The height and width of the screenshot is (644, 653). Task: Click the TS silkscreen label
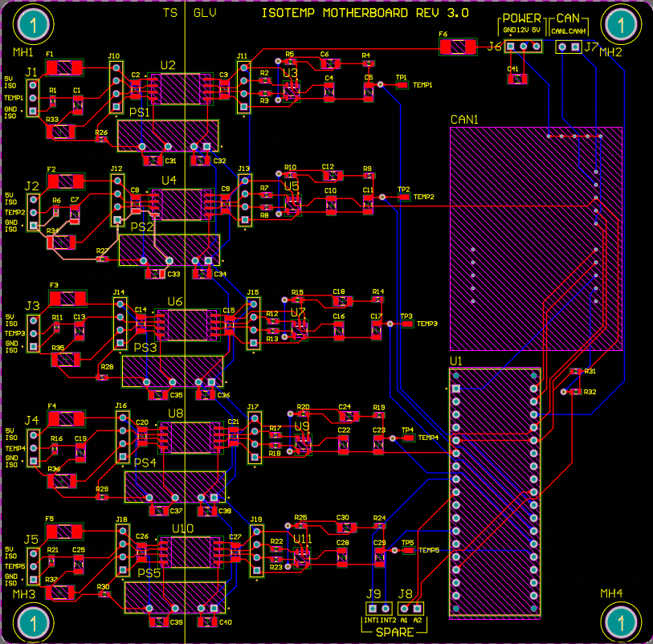pyautogui.click(x=170, y=14)
